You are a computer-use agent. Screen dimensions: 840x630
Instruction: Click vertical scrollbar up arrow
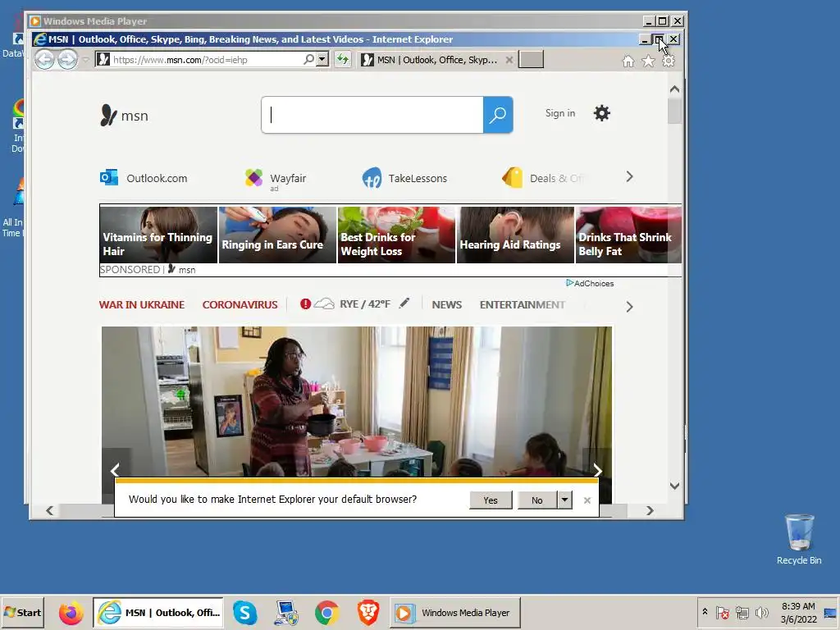[x=674, y=89]
